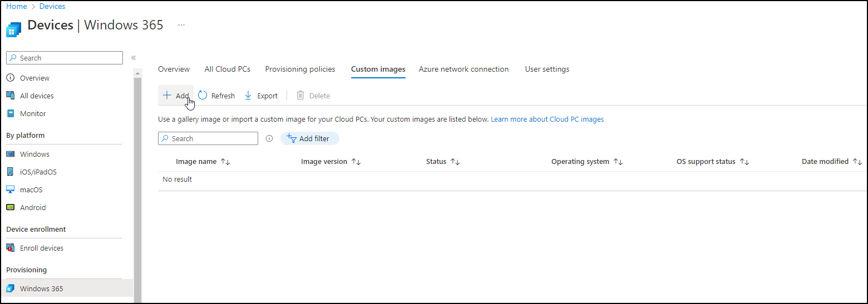Click the green Android device icon
The height and width of the screenshot is (304, 868).
(x=10, y=207)
